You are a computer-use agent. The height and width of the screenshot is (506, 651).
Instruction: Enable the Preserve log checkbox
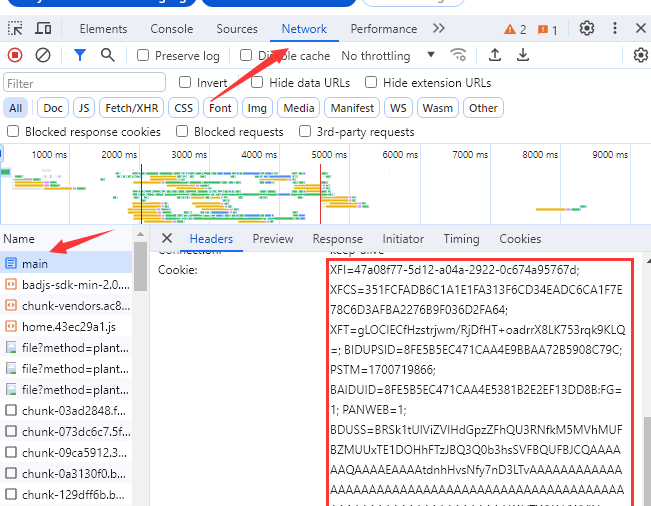tap(144, 56)
